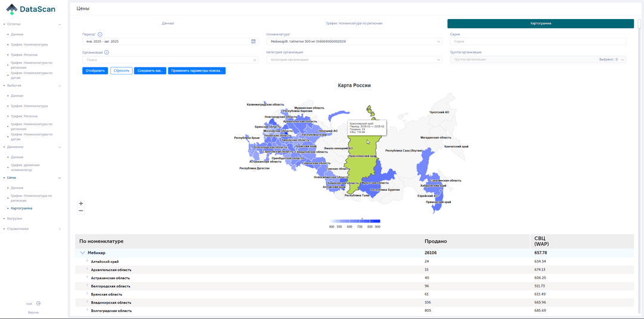The width and height of the screenshot is (644, 319).
Task: Collapse the Мебикар row chevron
Action: [x=82, y=253]
